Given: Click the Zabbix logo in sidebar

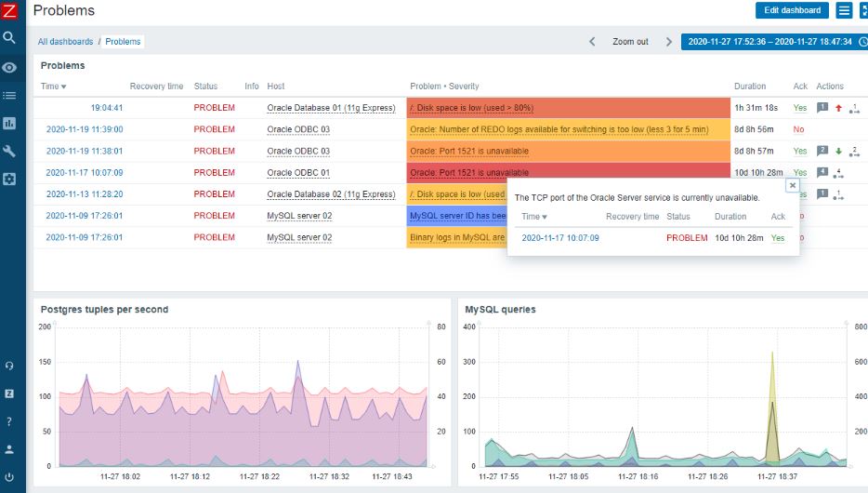Looking at the screenshot, I should point(9,10).
